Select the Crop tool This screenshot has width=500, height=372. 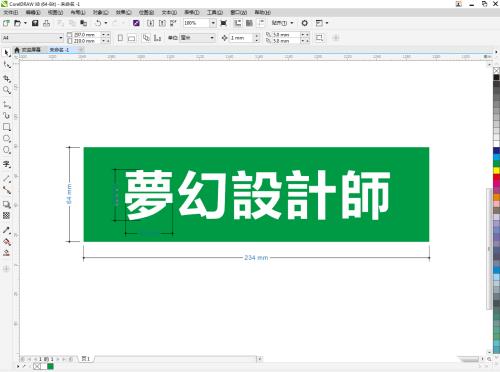click(7, 79)
